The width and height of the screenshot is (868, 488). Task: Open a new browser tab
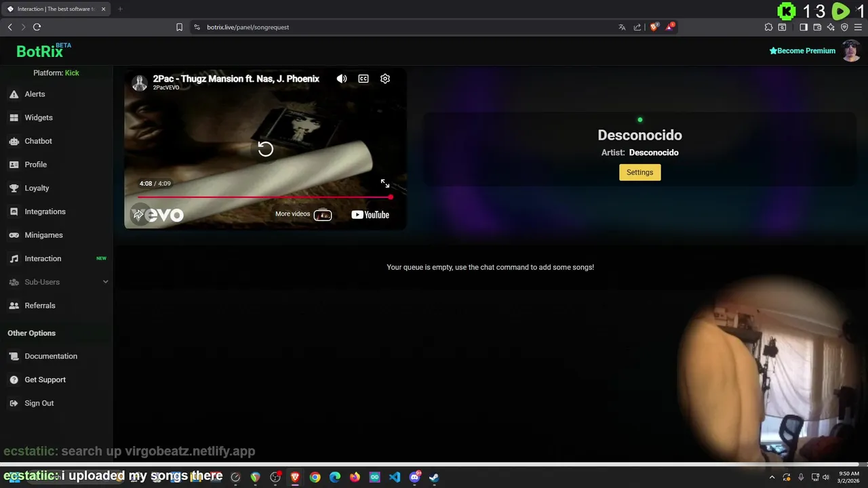[120, 9]
